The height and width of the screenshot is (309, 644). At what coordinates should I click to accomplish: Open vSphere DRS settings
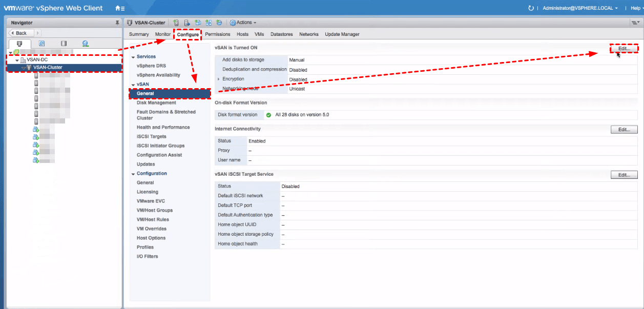151,66
